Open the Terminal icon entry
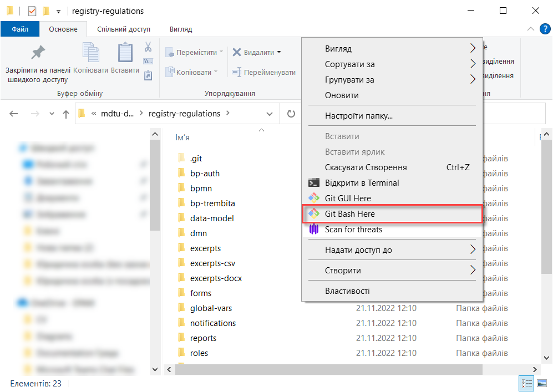Image resolution: width=553 pixels, height=392 pixels. click(x=314, y=183)
